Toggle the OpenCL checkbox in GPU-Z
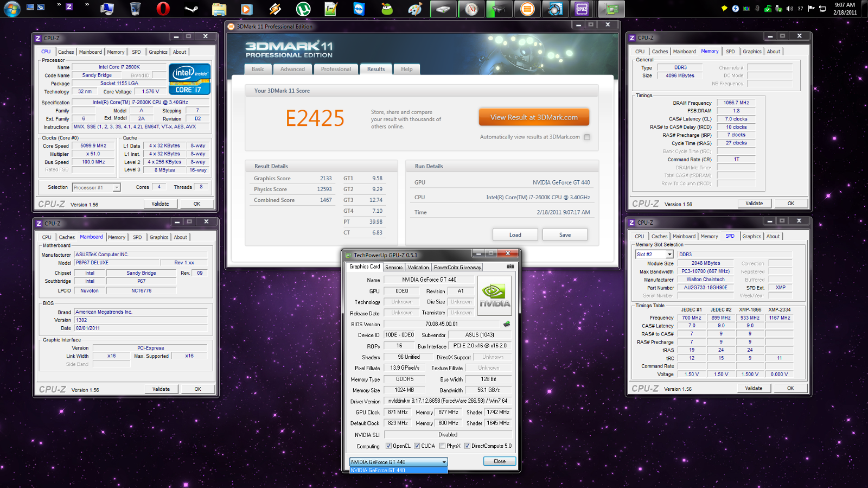This screenshot has height=488, width=868. tap(388, 446)
